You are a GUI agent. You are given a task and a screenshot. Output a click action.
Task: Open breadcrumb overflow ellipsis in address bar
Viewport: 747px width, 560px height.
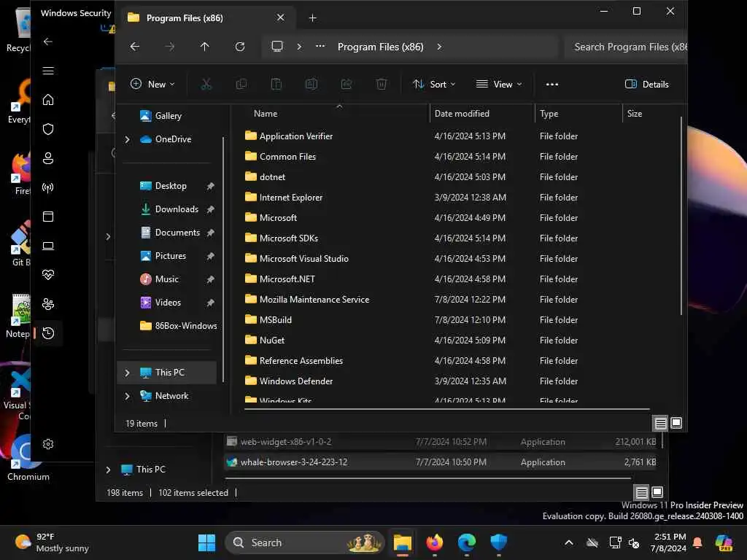point(320,46)
